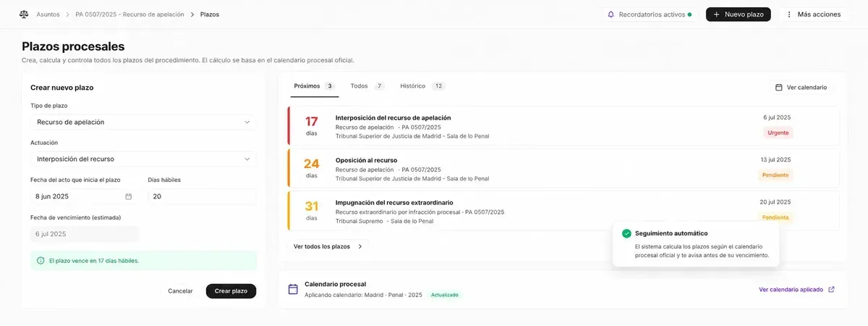Click the Cancelar button
The width and height of the screenshot is (868, 326).
(180, 291)
